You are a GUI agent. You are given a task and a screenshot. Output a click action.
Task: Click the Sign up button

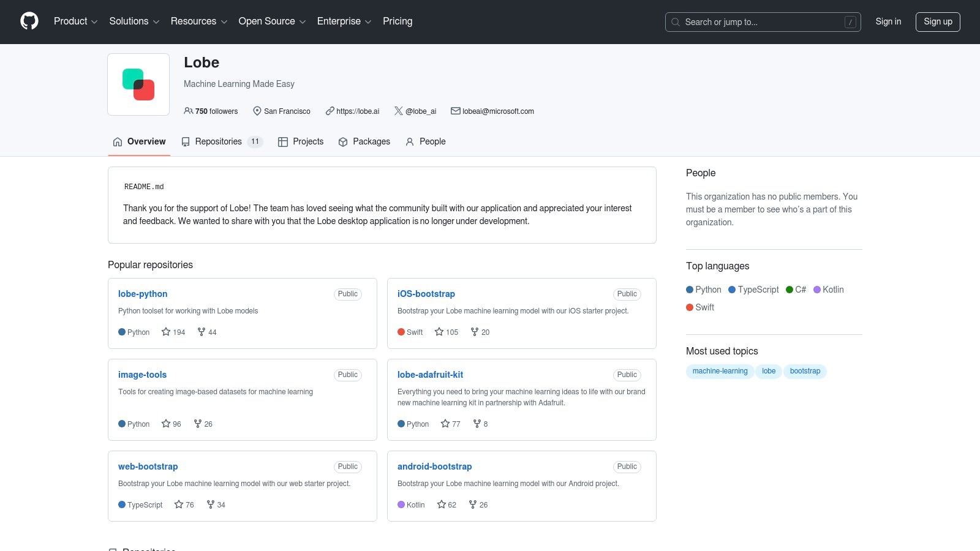tap(938, 21)
